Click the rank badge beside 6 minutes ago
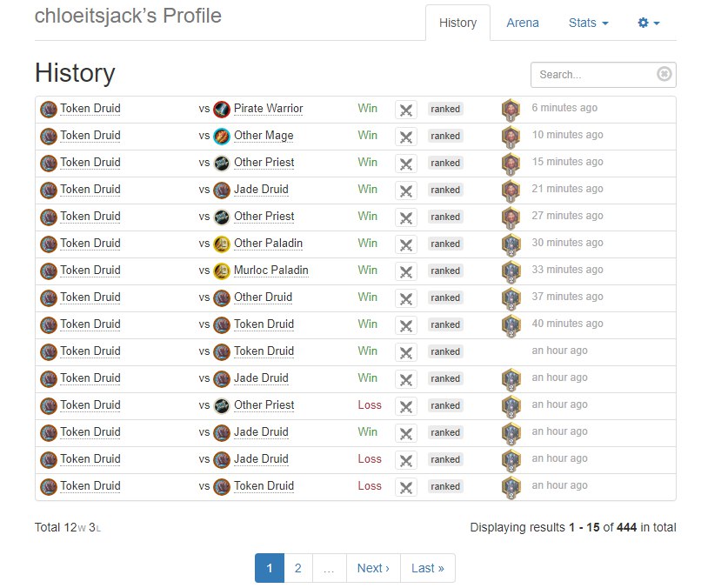 511,110
